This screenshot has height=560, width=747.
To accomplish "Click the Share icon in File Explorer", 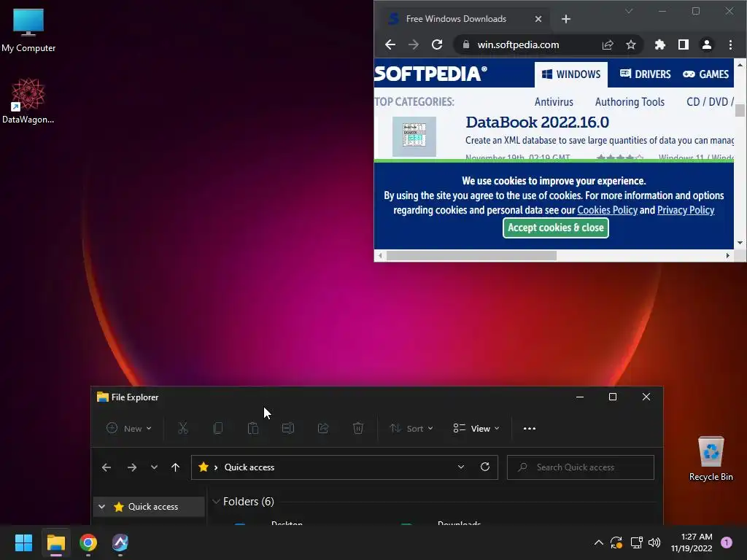I will point(323,429).
